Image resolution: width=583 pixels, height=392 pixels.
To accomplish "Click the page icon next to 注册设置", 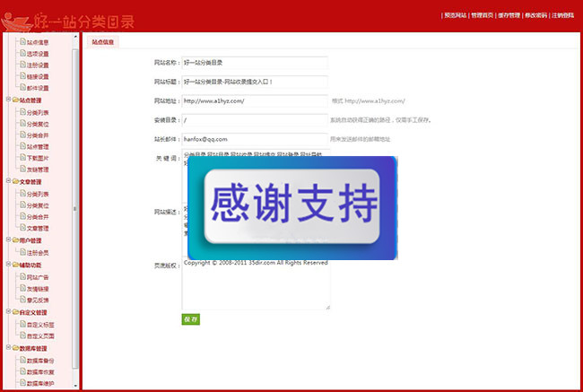I will [22, 65].
